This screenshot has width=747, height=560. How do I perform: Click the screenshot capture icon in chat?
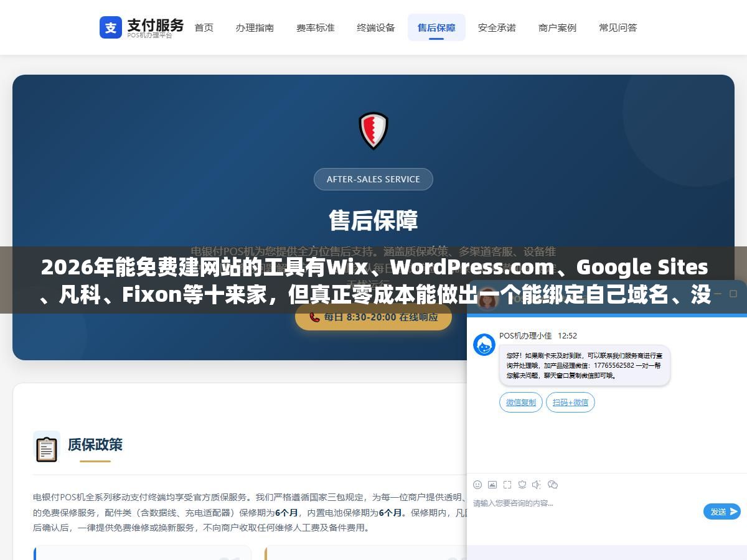point(507,485)
